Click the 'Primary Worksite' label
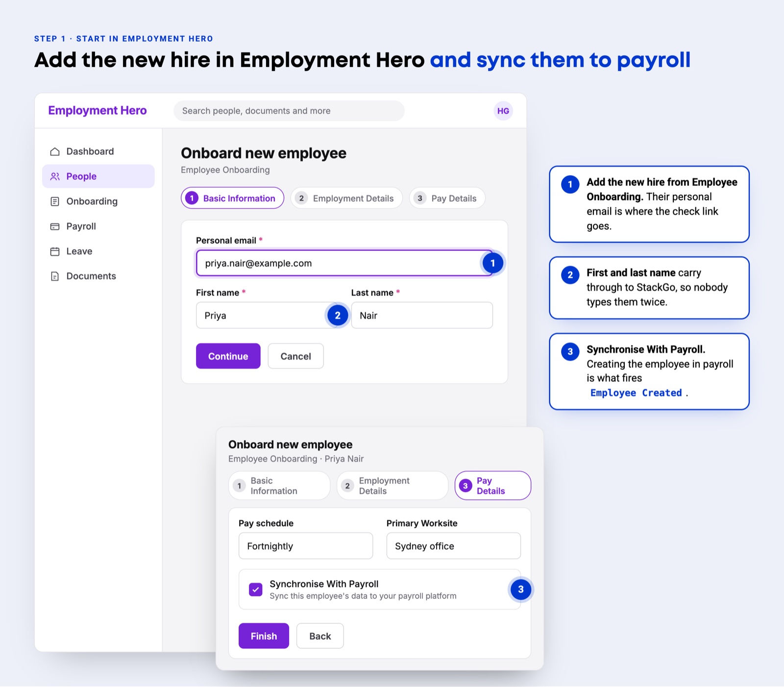 pos(422,523)
